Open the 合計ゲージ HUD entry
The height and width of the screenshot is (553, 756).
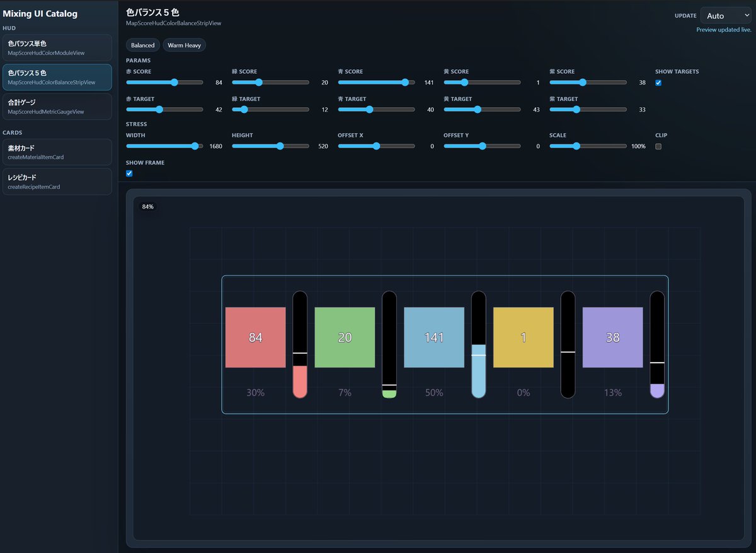point(57,107)
